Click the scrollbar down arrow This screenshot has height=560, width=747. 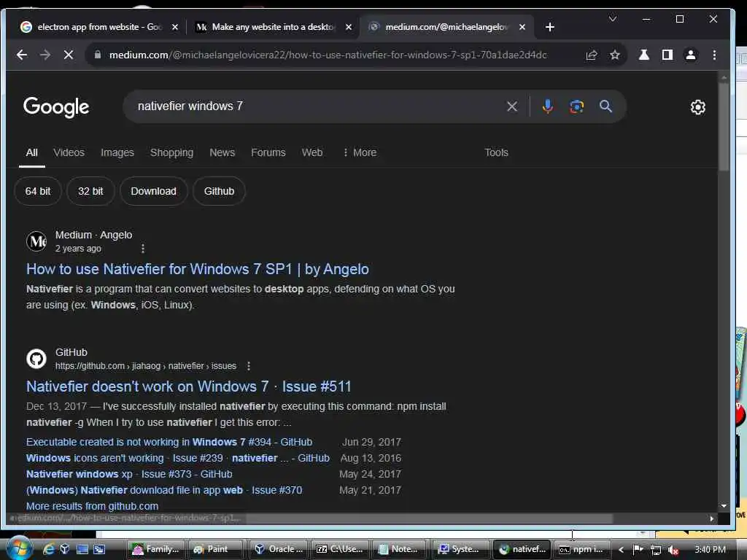coord(724,506)
